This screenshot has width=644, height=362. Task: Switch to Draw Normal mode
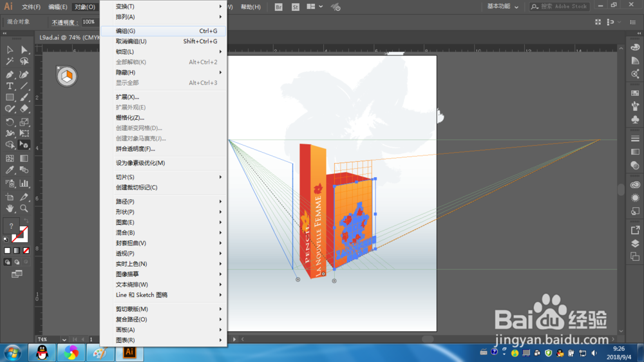pyautogui.click(x=7, y=262)
